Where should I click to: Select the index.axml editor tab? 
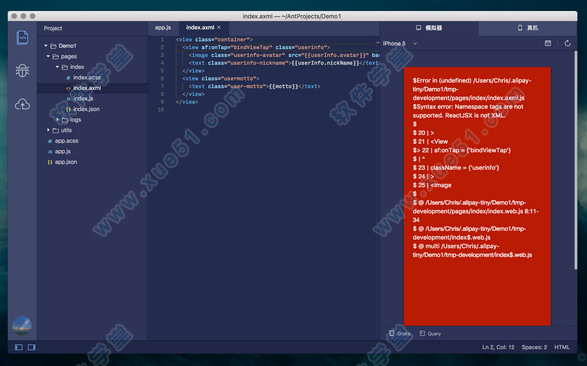click(200, 28)
